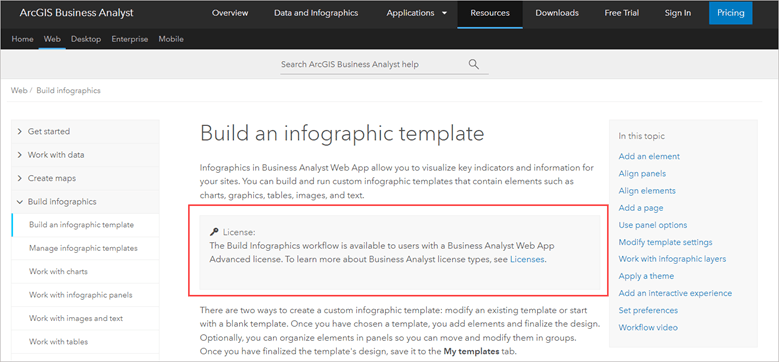This screenshot has height=362, width=779.
Task: Select the Resources tab
Action: (x=490, y=13)
